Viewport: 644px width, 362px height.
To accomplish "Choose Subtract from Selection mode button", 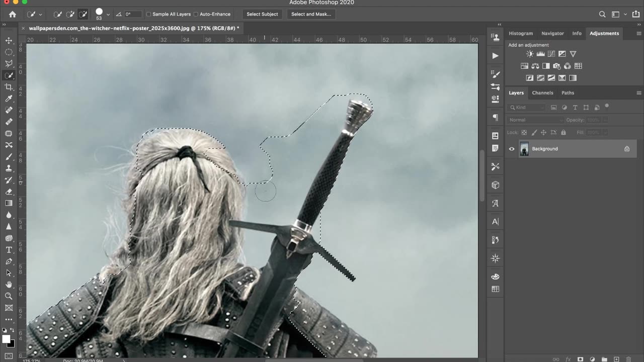I will tap(83, 15).
